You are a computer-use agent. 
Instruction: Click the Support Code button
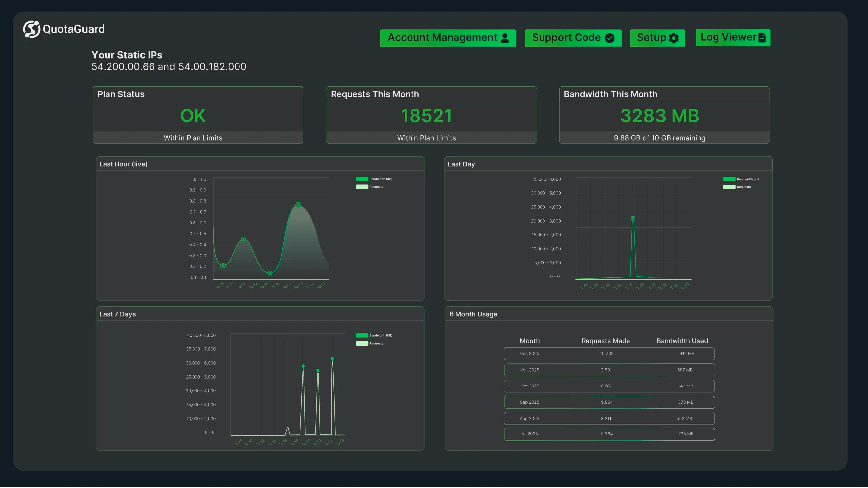coord(573,38)
